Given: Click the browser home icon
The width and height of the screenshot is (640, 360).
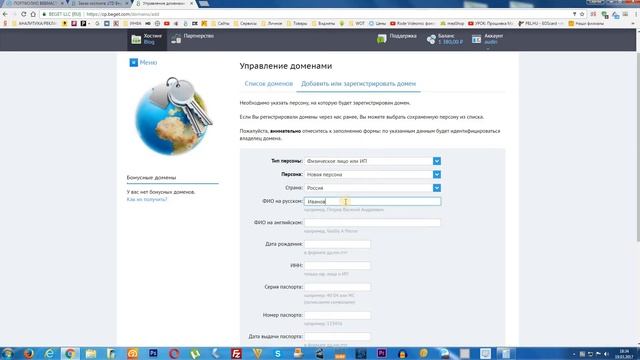Looking at the screenshot, I should (x=33, y=14).
